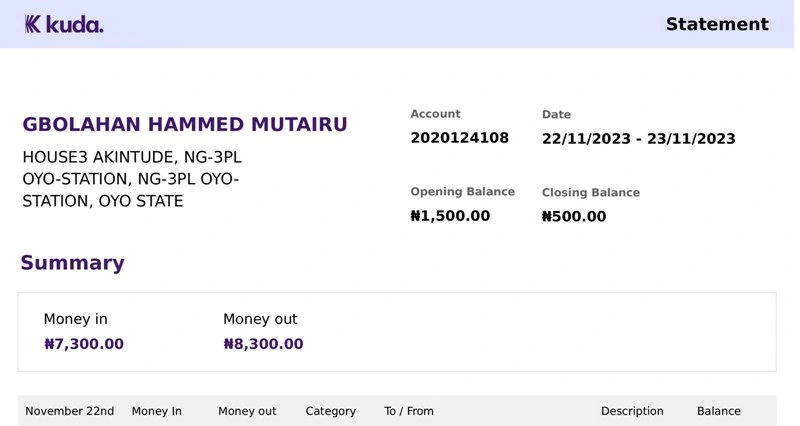Image resolution: width=800 pixels, height=426 pixels.
Task: Click the Kuda logo icon
Action: [33, 24]
